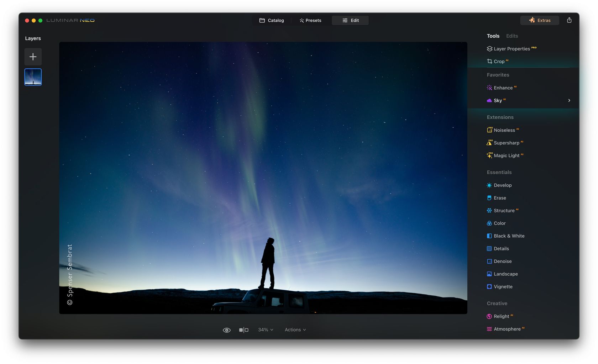The image size is (598, 364).
Task: Select the aurora image layer thumbnail
Action: click(33, 77)
